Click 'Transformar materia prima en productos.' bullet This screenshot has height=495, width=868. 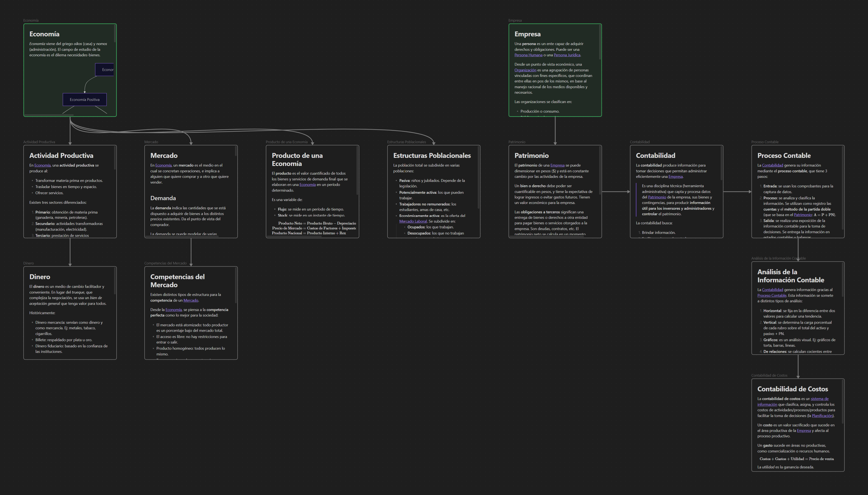[x=69, y=180]
